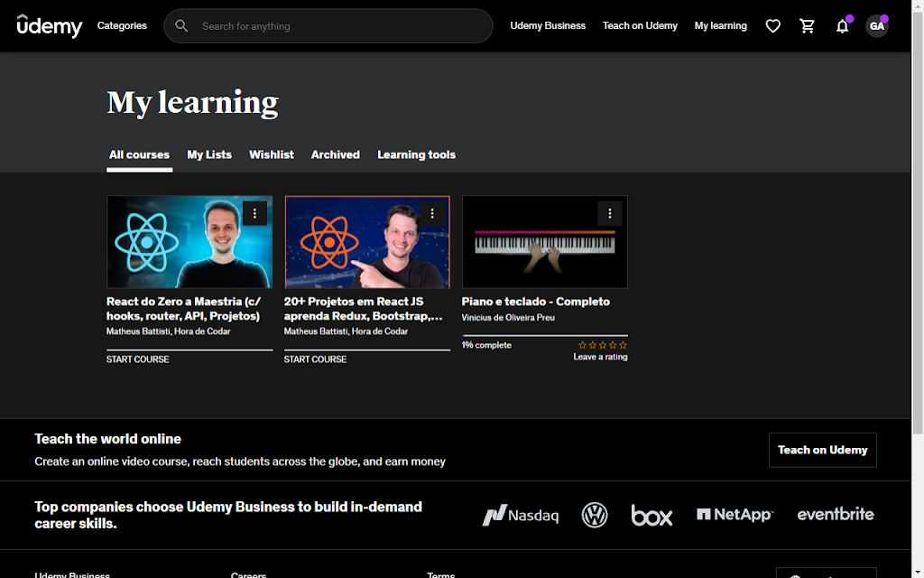The width and height of the screenshot is (924, 578).
Task: Click START COURSE under 20+ Projetos
Action: [x=315, y=359]
